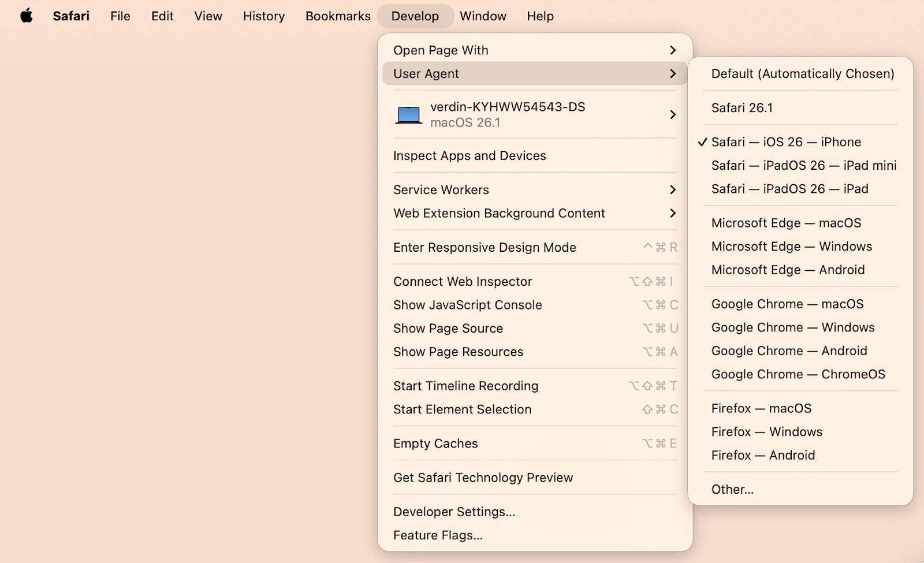Choose Microsoft Edge — macOS user agent
This screenshot has height=563, width=924.
tap(786, 223)
